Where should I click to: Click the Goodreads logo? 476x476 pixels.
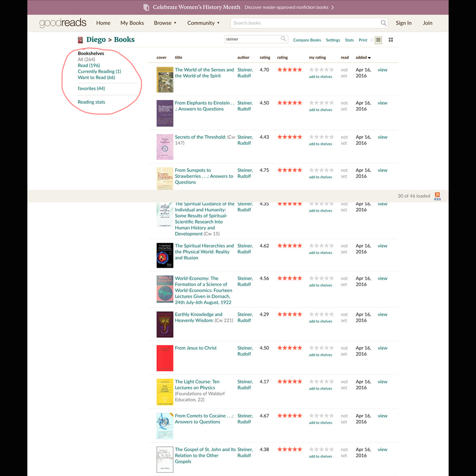click(63, 23)
